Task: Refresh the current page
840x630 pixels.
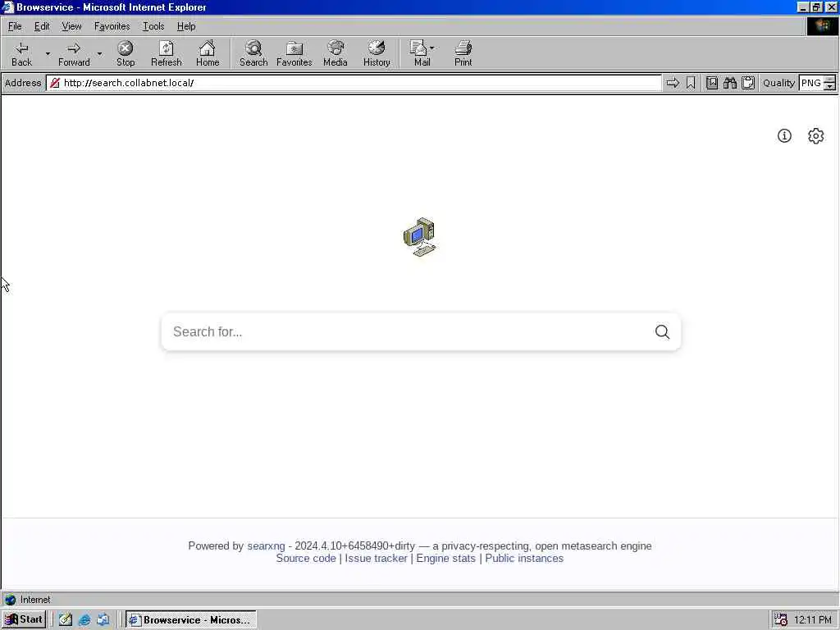Action: click(x=166, y=53)
